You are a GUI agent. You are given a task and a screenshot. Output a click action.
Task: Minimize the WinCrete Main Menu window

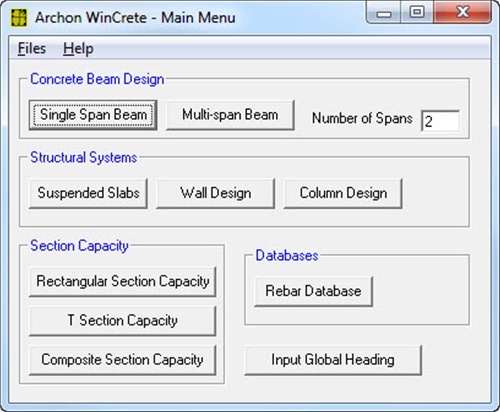384,13
